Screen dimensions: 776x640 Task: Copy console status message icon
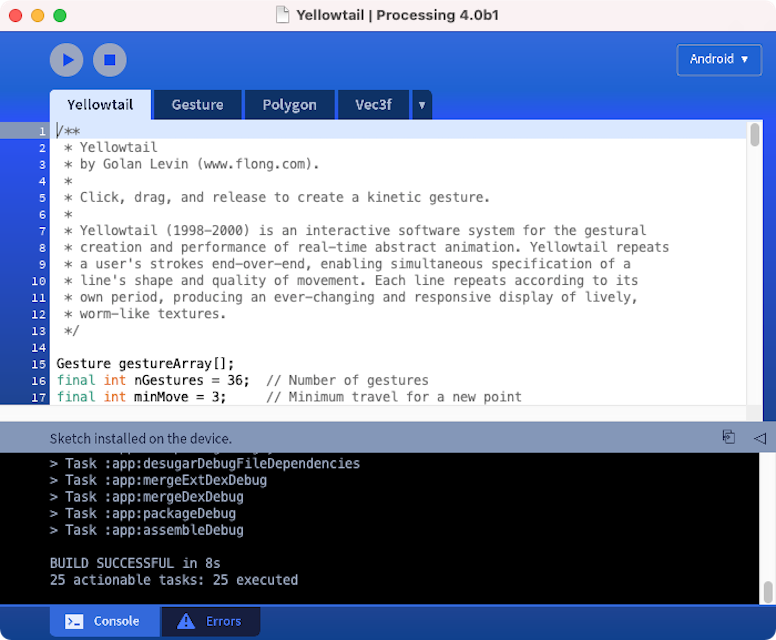pos(728,437)
